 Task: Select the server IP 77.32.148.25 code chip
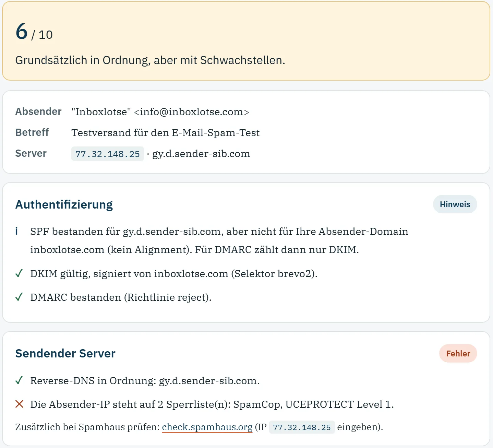coord(108,154)
